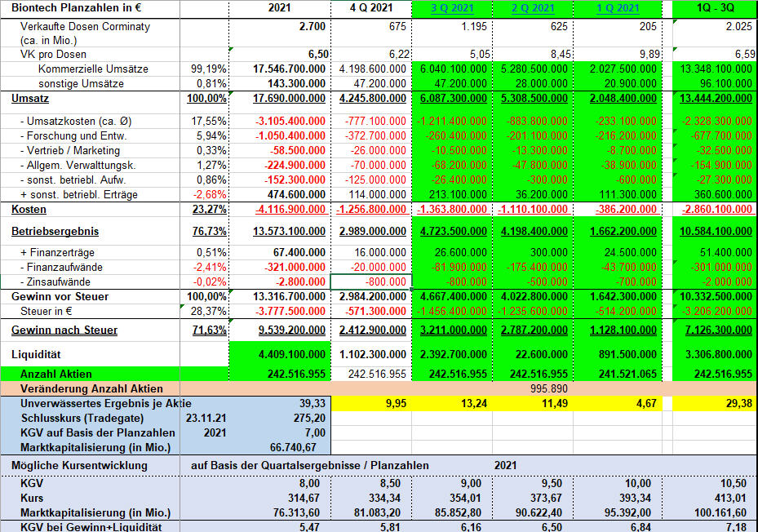The height and width of the screenshot is (532, 758).
Task: Open the 2 Q 2021 column header link
Action: [x=533, y=8]
